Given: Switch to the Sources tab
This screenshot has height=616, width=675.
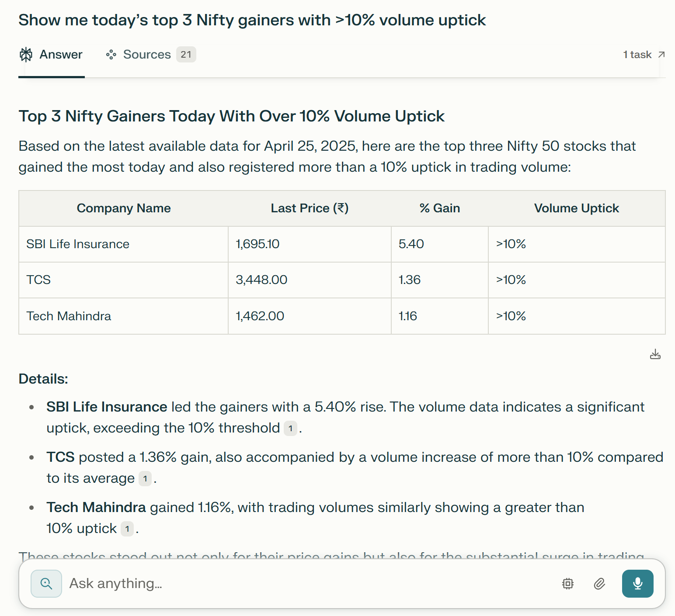Looking at the screenshot, I should 151,55.
